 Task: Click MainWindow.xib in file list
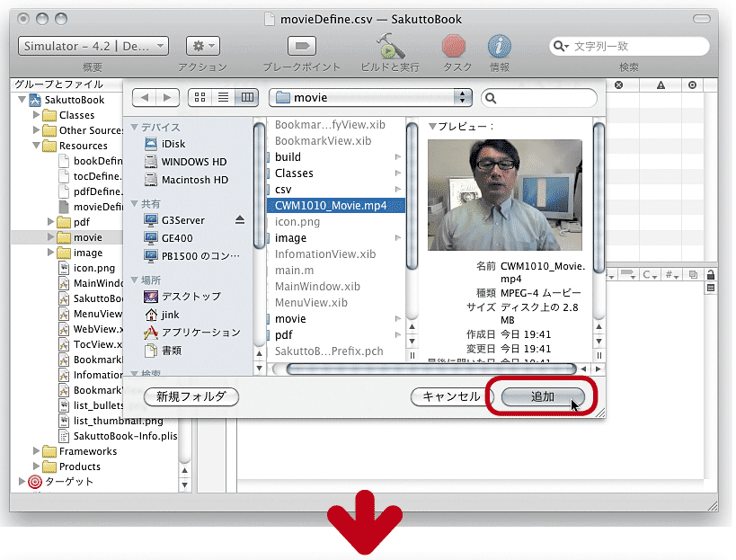pos(318,287)
